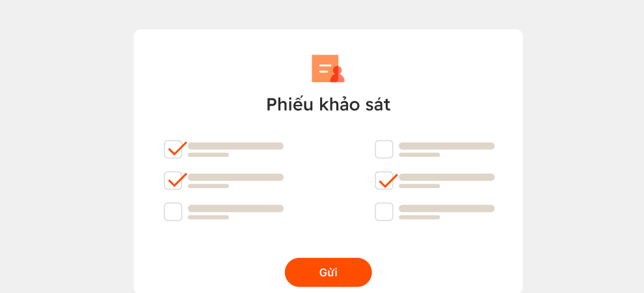
Task: Uncheck the second checked box in left column
Action: point(173,180)
